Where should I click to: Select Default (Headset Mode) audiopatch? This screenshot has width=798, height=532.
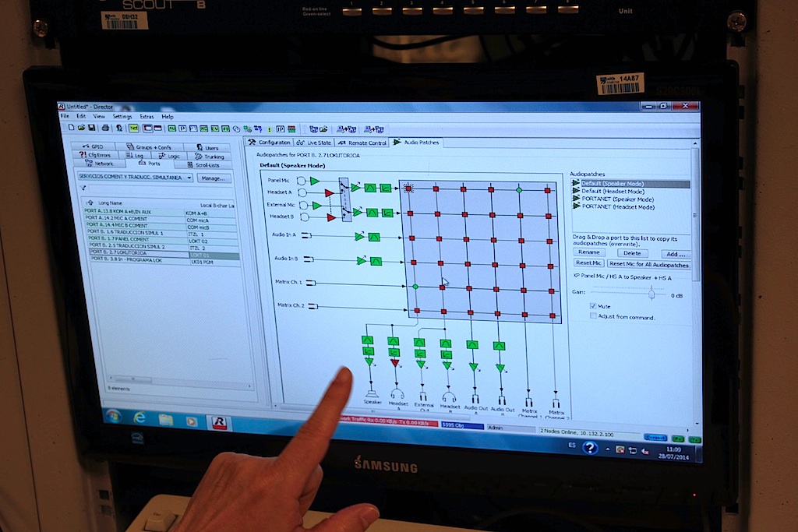(613, 192)
